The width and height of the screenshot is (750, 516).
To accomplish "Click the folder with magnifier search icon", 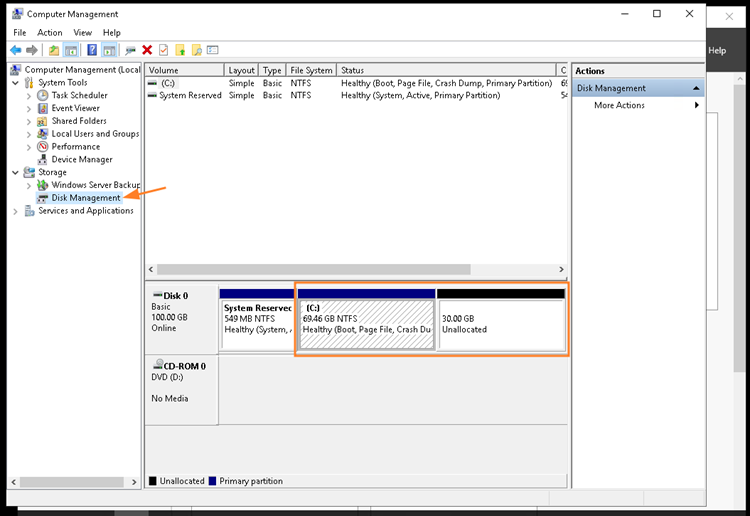I will coord(197,50).
